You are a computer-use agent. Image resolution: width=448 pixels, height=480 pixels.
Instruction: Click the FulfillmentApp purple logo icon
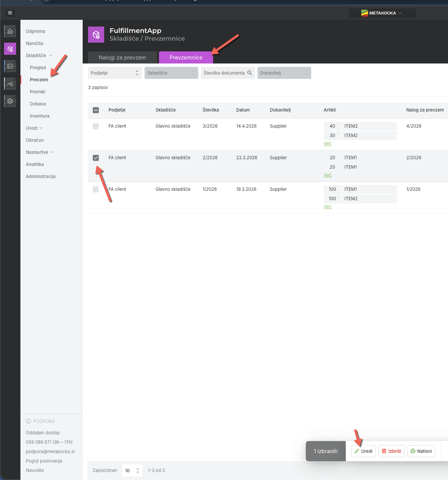96,35
